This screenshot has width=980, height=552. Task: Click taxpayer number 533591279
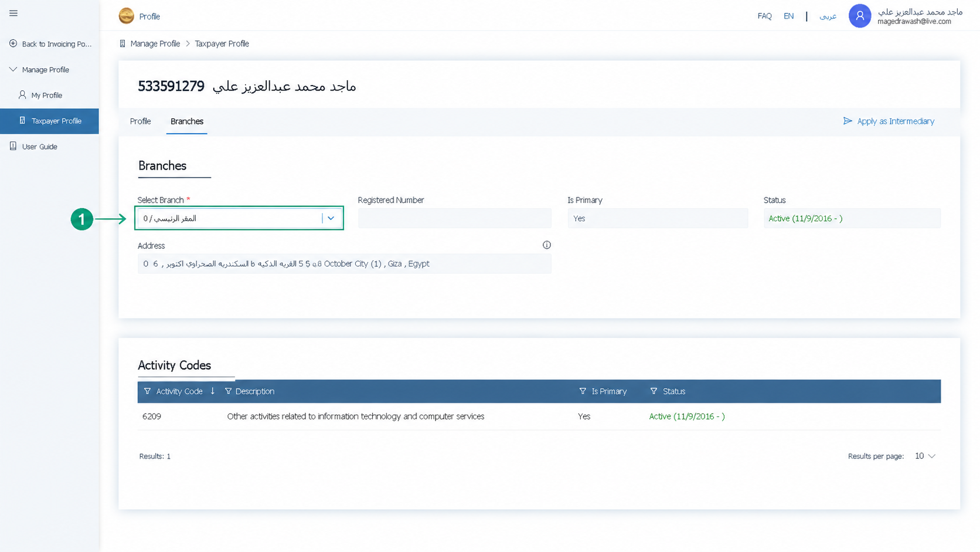[171, 86]
